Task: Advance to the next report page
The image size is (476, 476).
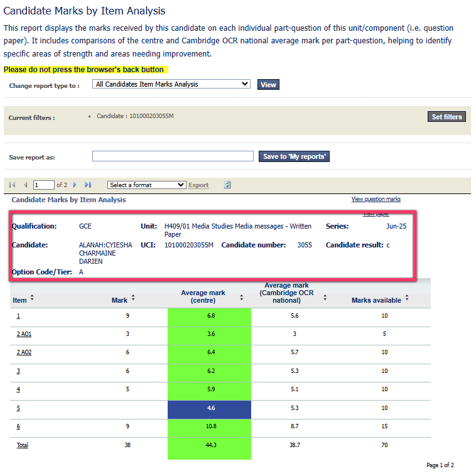Action: tap(75, 185)
